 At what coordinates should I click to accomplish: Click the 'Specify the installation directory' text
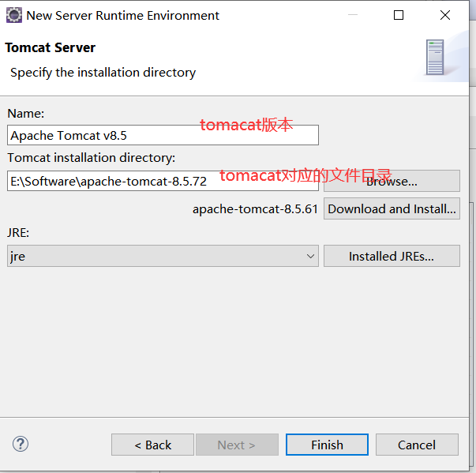(x=103, y=73)
